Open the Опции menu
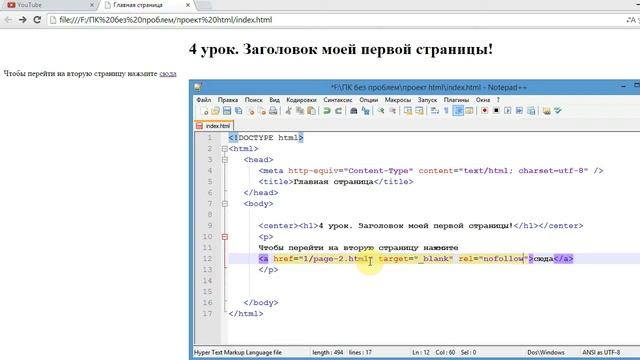Viewport: 640px width, 360px height. click(369, 100)
